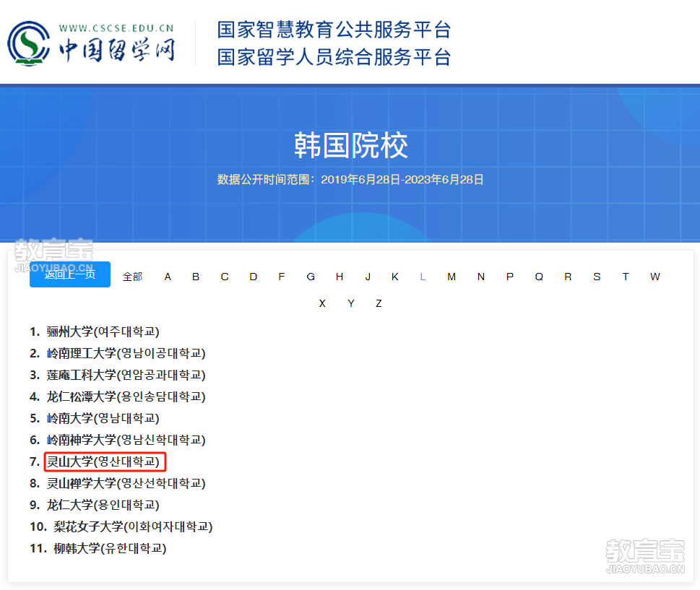Click 国家智慧教育公共服务平台 header text
700x590 pixels.
click(334, 30)
